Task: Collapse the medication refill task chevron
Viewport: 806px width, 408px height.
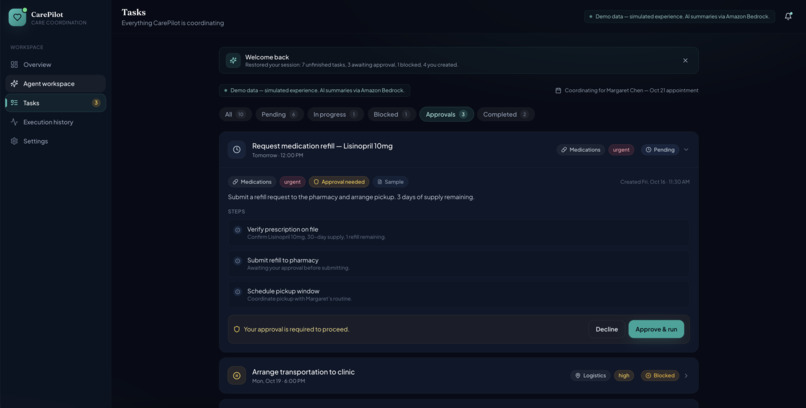Action: point(686,150)
